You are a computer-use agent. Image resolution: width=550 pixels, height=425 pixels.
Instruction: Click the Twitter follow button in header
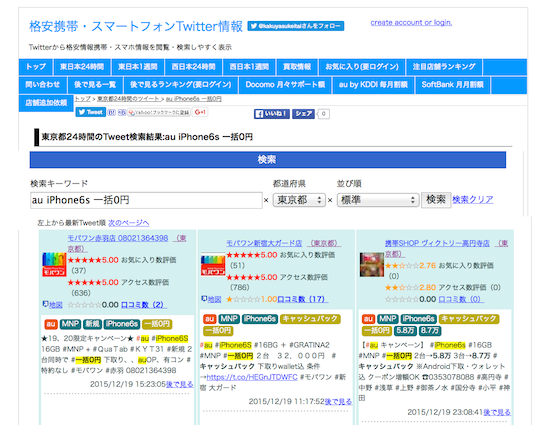(x=295, y=26)
